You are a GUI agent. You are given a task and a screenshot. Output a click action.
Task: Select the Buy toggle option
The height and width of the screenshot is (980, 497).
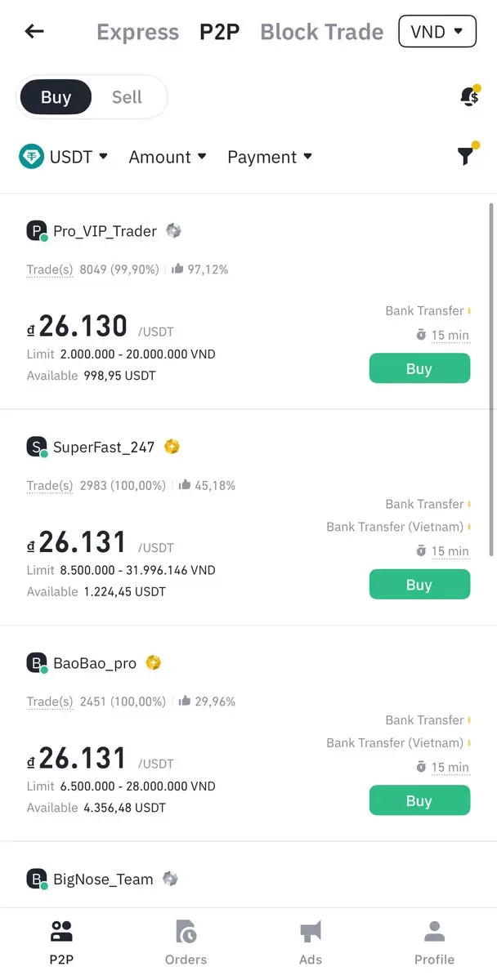coord(56,97)
